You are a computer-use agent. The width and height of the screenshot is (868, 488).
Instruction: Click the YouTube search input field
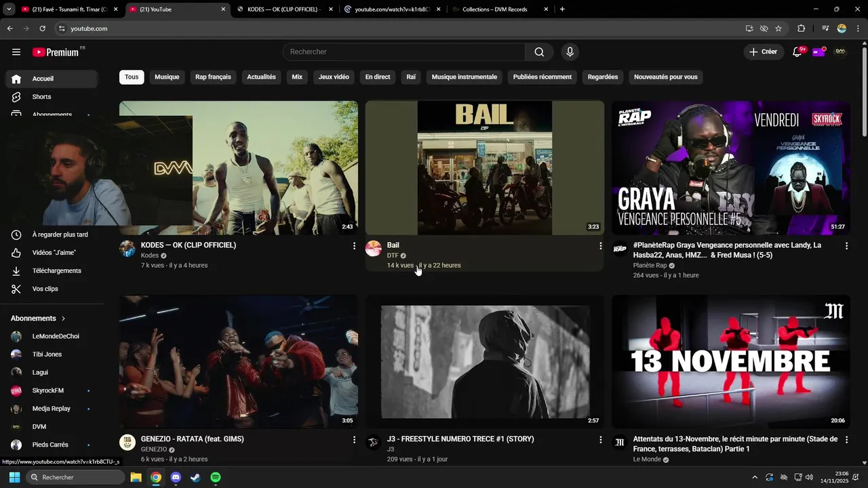(x=404, y=52)
